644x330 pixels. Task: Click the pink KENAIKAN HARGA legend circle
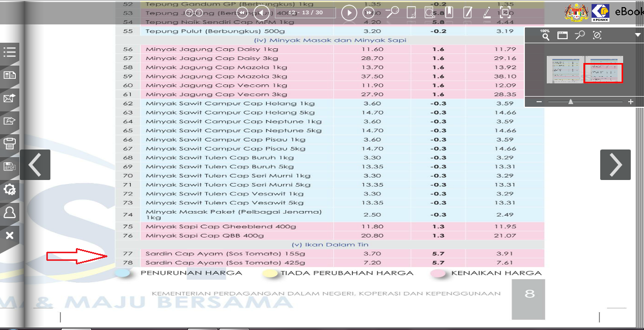coord(438,273)
